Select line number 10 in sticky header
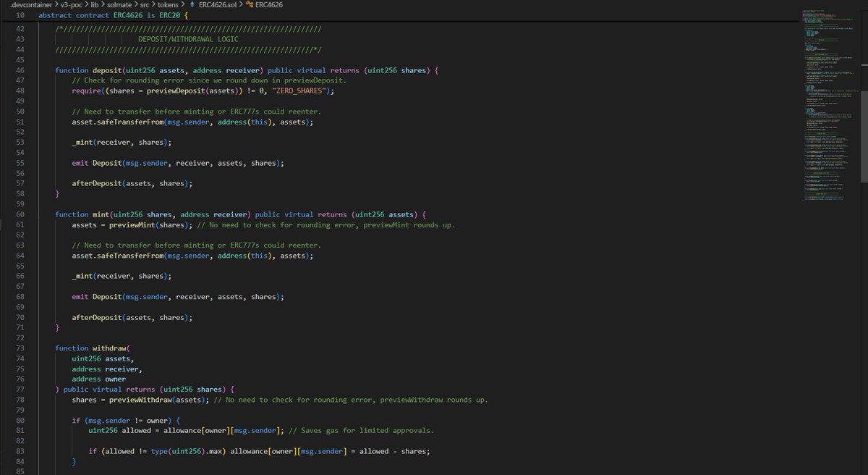 click(x=20, y=15)
